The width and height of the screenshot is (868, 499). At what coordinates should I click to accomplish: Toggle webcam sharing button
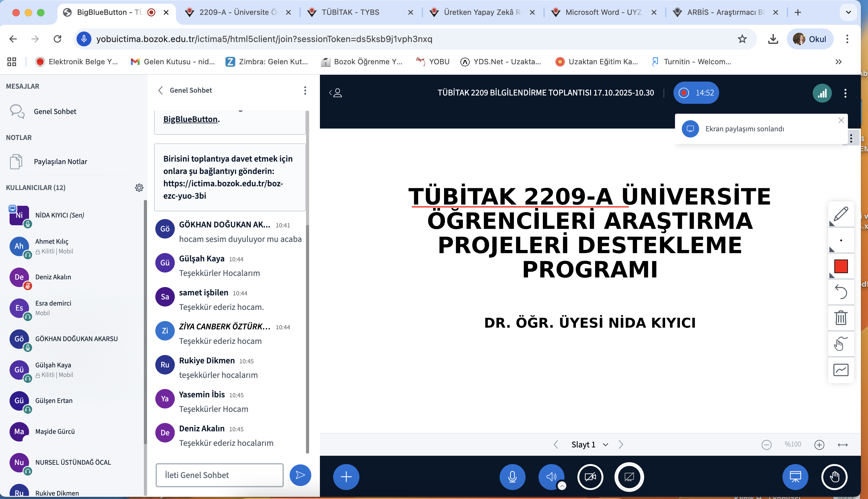coord(590,477)
